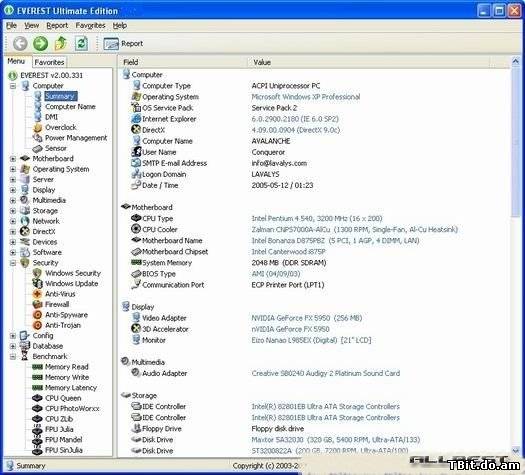Open FPU SinJulia benchmark
Image resolution: width=525 pixels, height=475 pixels.
64,450
